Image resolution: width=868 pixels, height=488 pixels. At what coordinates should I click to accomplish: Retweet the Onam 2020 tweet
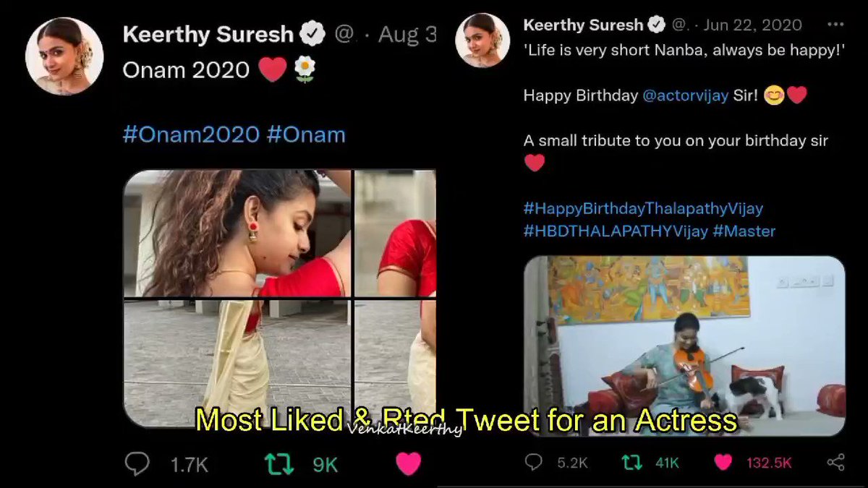279,464
